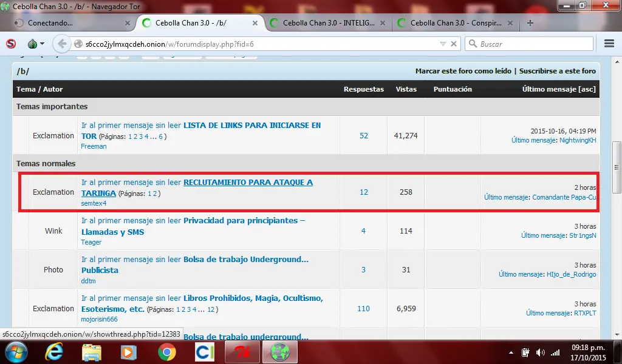Click the volume speaker tray icon
This screenshot has height=364, width=622.
click(540, 352)
